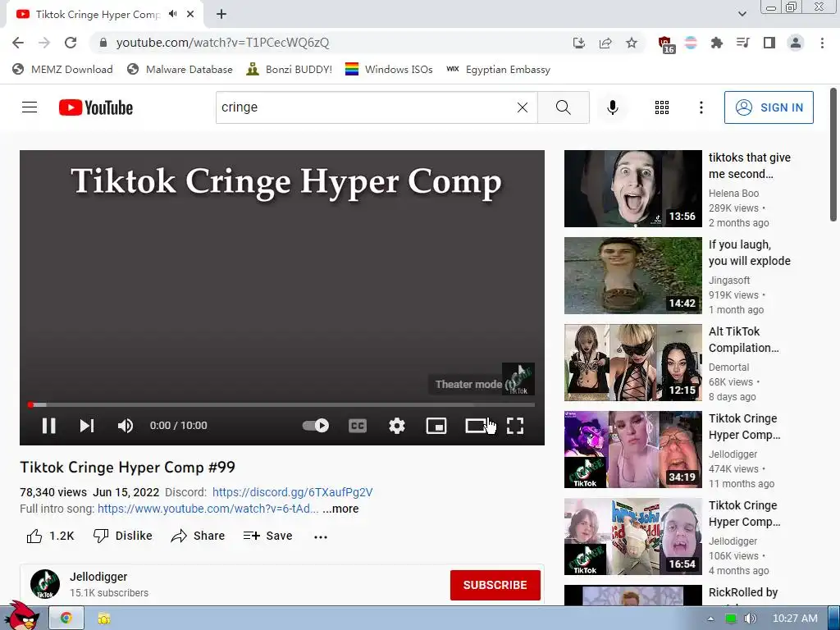Open Jellodigger channel name link

[98, 577]
